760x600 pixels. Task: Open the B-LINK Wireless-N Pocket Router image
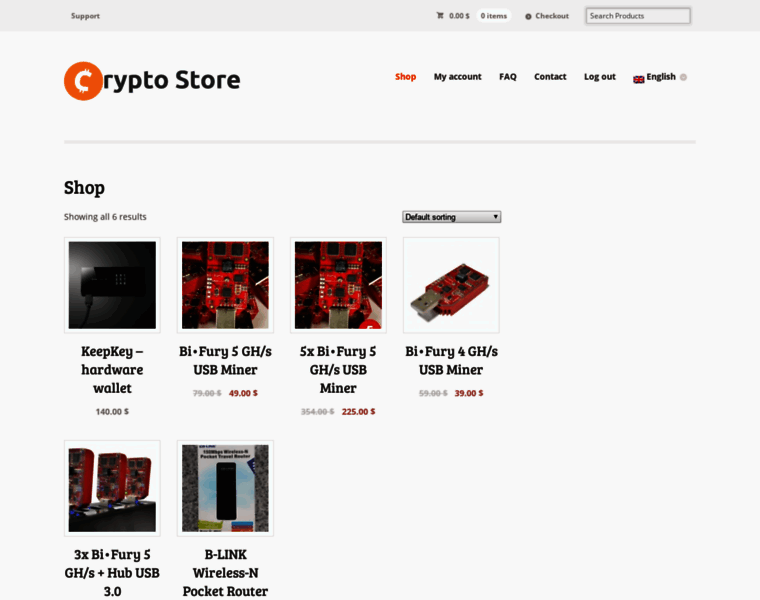pos(225,488)
